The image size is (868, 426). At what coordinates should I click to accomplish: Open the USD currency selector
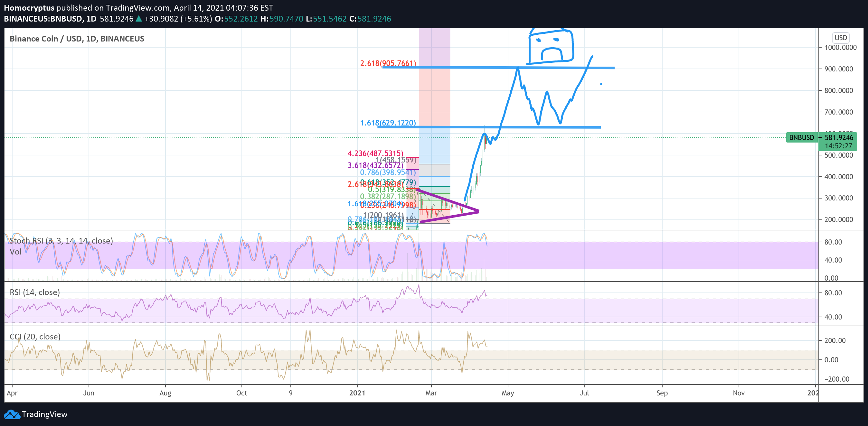pos(840,38)
